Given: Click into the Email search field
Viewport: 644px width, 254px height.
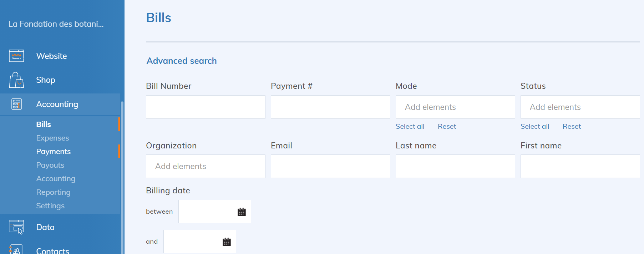Looking at the screenshot, I should coord(330,166).
